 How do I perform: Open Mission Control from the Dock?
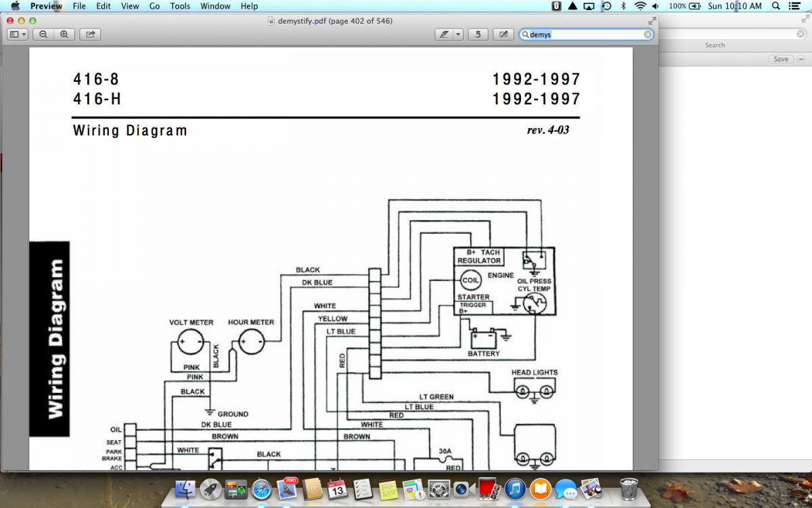pos(236,489)
